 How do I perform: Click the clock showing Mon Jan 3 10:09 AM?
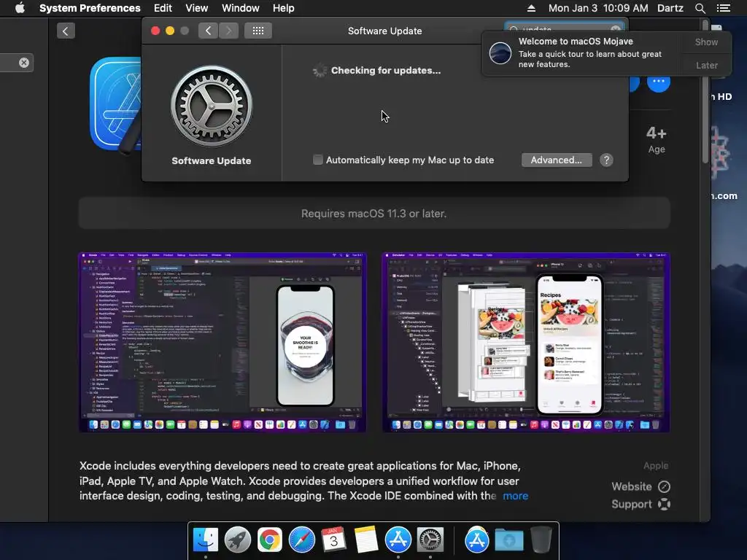[598, 8]
